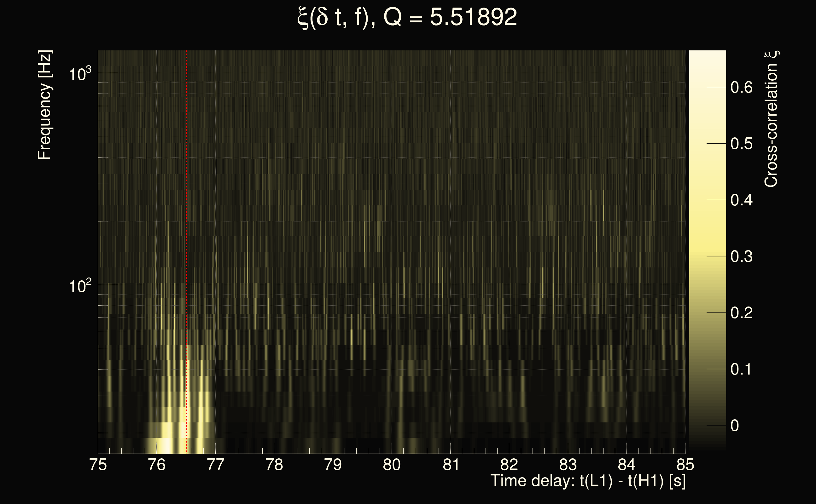Click the 78 tick label on time axis

click(x=274, y=465)
